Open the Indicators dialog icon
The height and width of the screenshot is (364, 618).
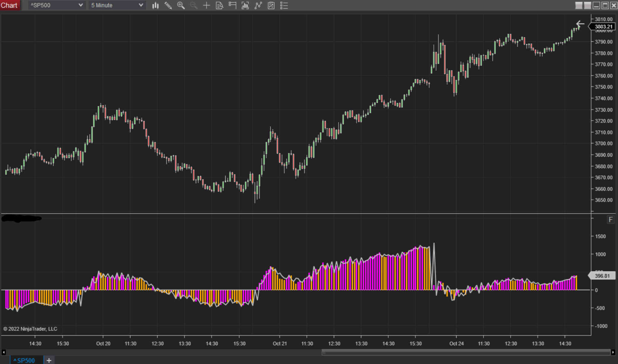tap(245, 5)
